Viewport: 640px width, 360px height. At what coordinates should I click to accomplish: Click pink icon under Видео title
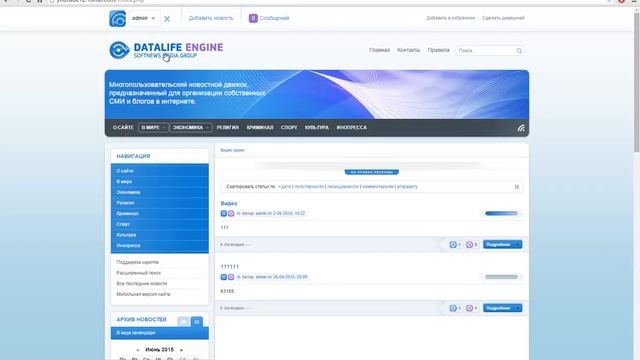click(231, 213)
